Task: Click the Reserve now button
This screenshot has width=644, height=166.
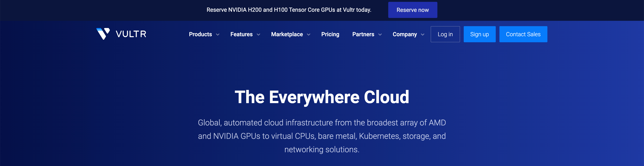Action: [x=413, y=10]
